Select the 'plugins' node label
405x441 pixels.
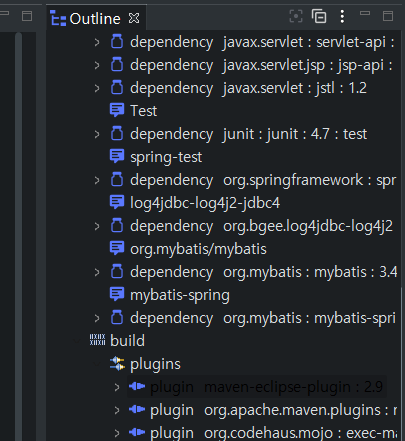point(155,364)
